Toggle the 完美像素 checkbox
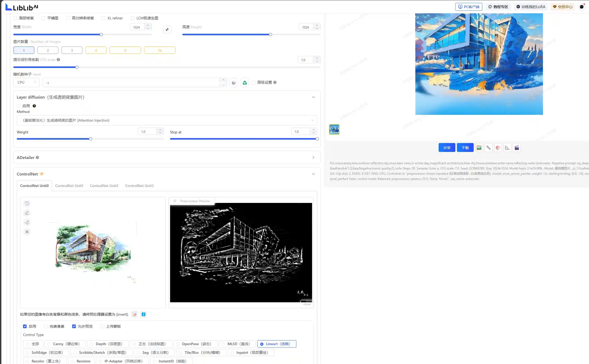 46,326
